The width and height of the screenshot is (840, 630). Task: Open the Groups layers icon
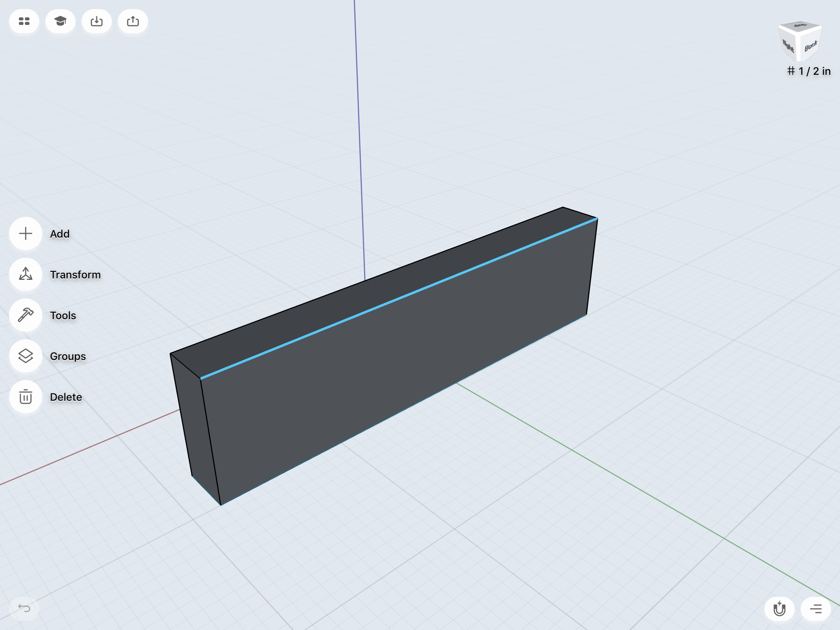pos(25,356)
